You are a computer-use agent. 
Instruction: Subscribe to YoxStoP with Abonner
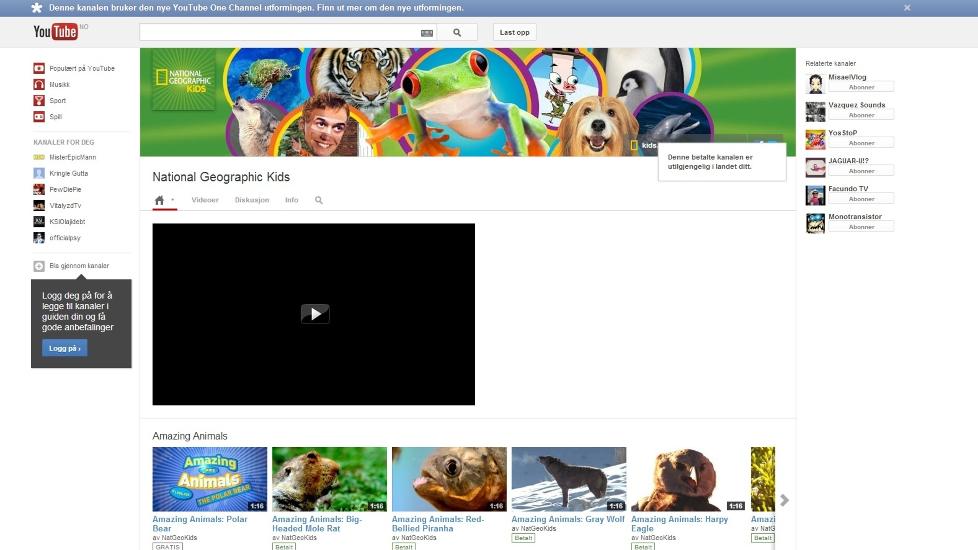click(x=861, y=143)
